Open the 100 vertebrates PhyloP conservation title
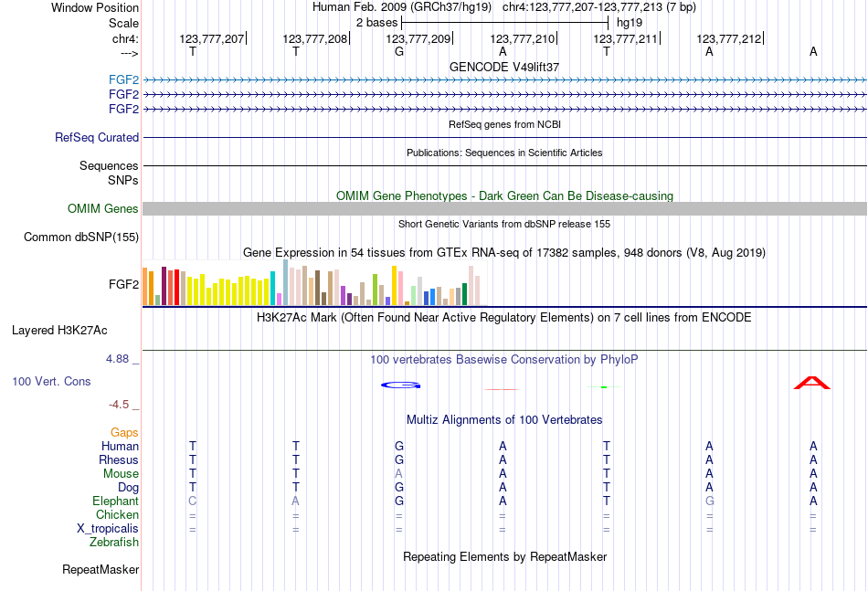 504,360
